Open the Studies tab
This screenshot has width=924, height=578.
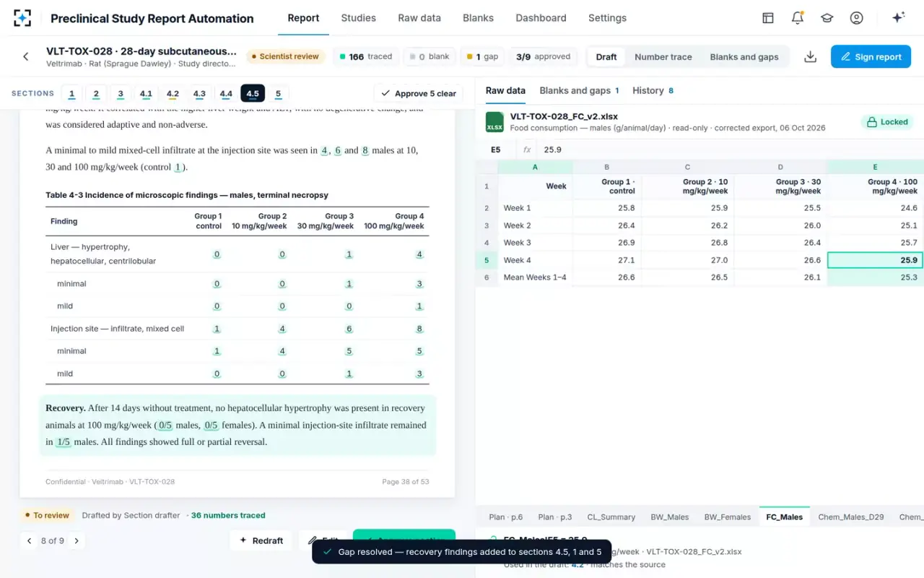coord(358,18)
